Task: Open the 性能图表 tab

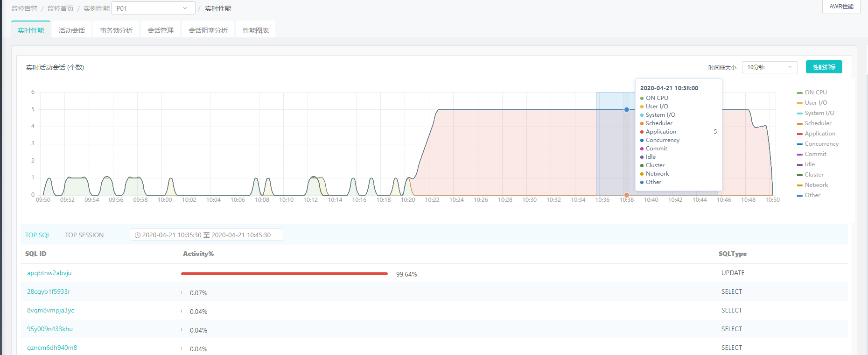Action: pos(256,30)
